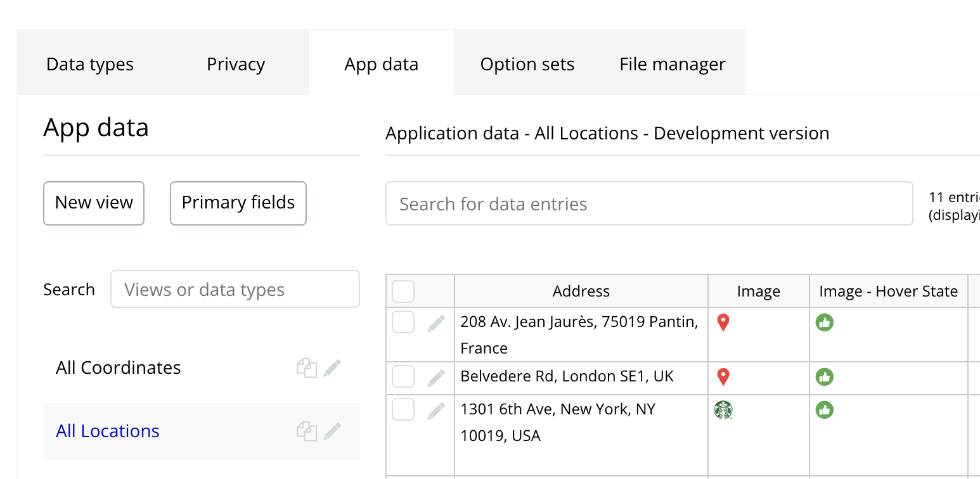Check the box for Pantin, France row
The width and height of the screenshot is (980, 479).
click(403, 322)
